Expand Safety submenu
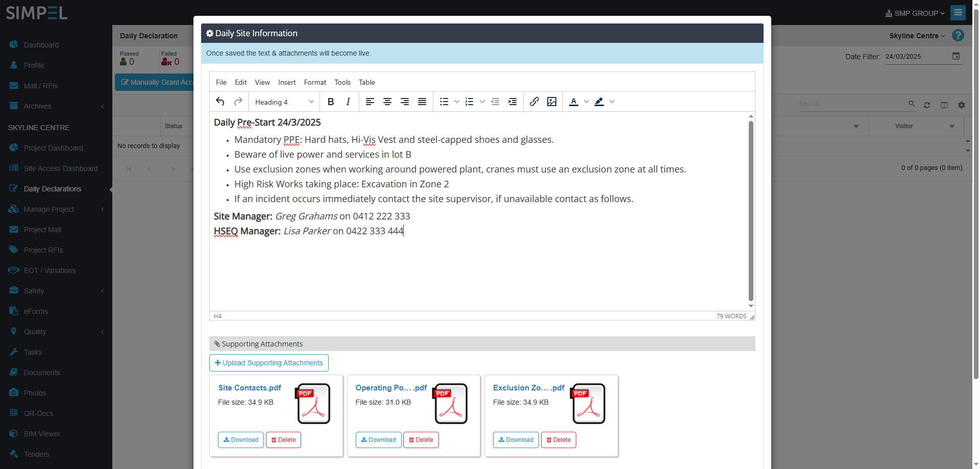980x469 pixels. (x=56, y=291)
